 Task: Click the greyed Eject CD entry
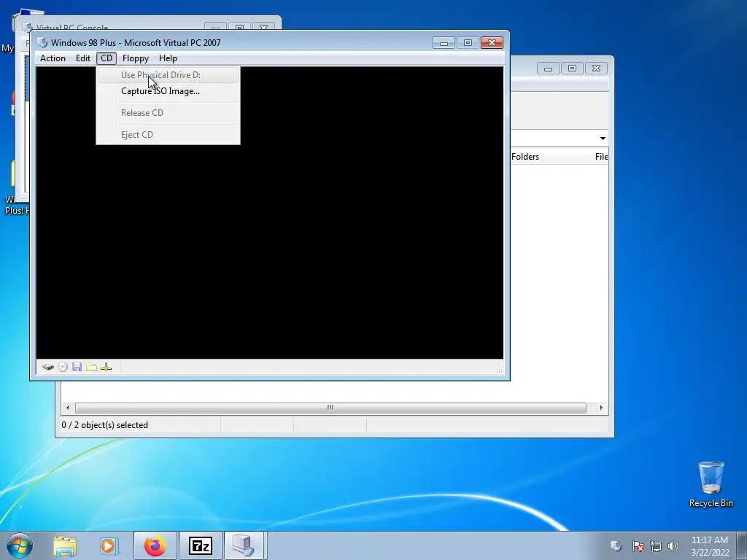coord(168,135)
